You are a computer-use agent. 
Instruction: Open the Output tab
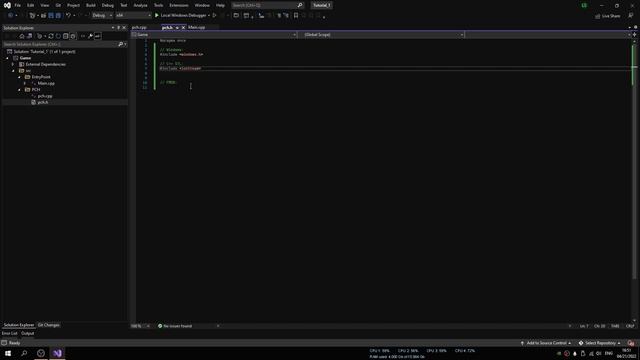click(x=28, y=333)
